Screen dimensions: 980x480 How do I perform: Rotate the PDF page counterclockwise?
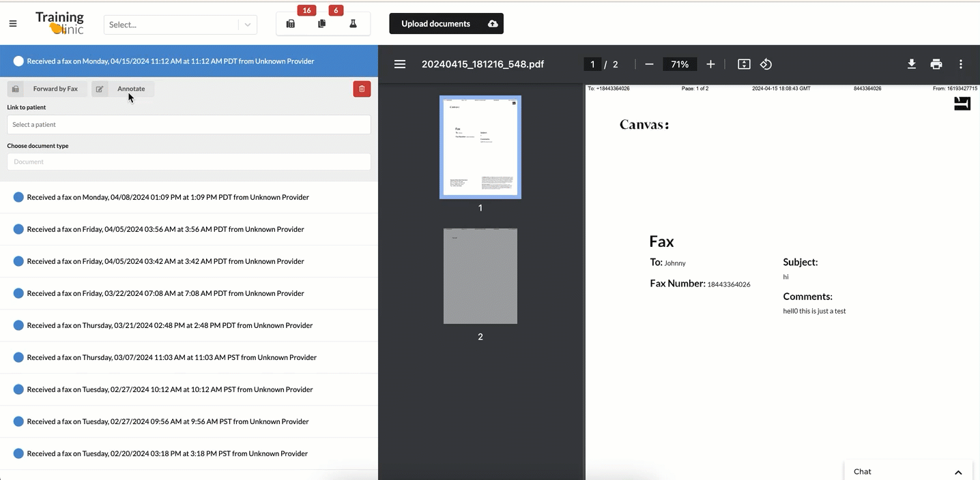pyautogui.click(x=766, y=64)
